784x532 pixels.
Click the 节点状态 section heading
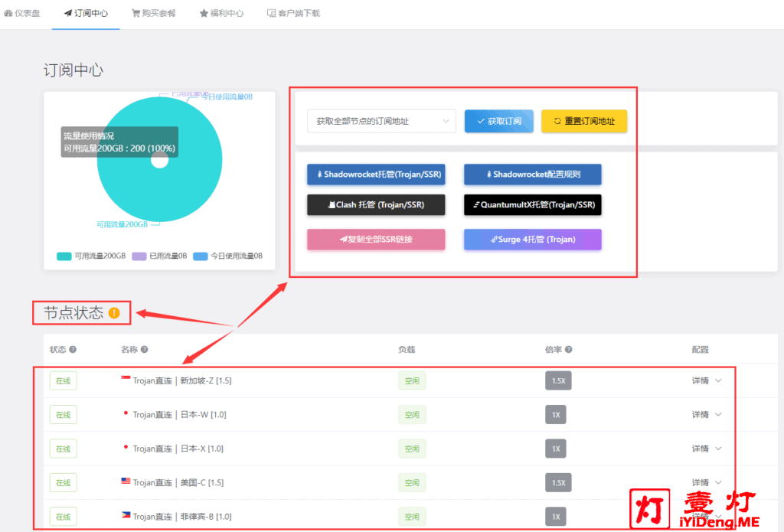click(x=73, y=313)
